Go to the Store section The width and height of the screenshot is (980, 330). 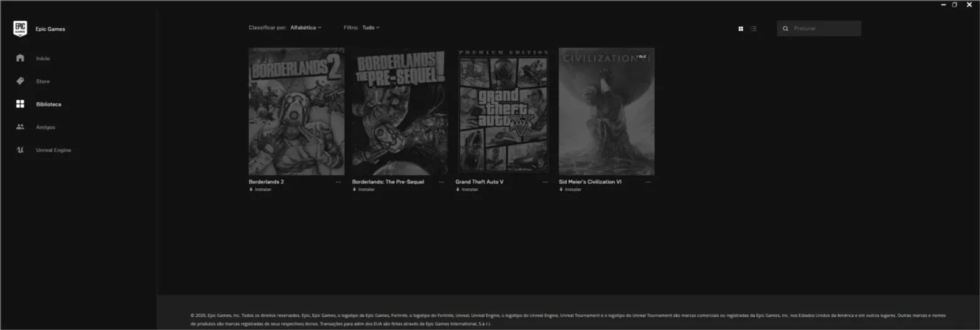[43, 82]
